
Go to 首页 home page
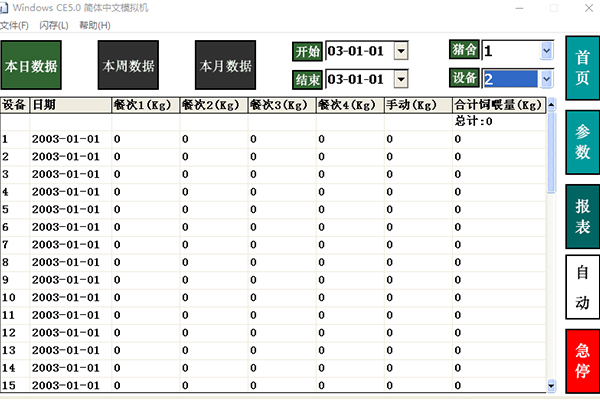[583, 69]
